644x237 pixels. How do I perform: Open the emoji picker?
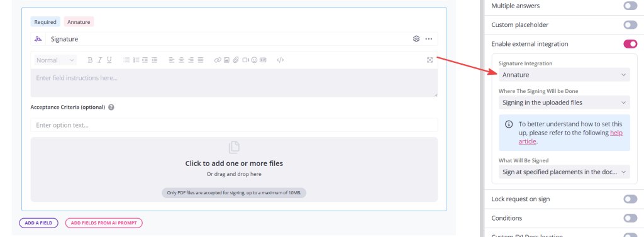[x=254, y=60]
